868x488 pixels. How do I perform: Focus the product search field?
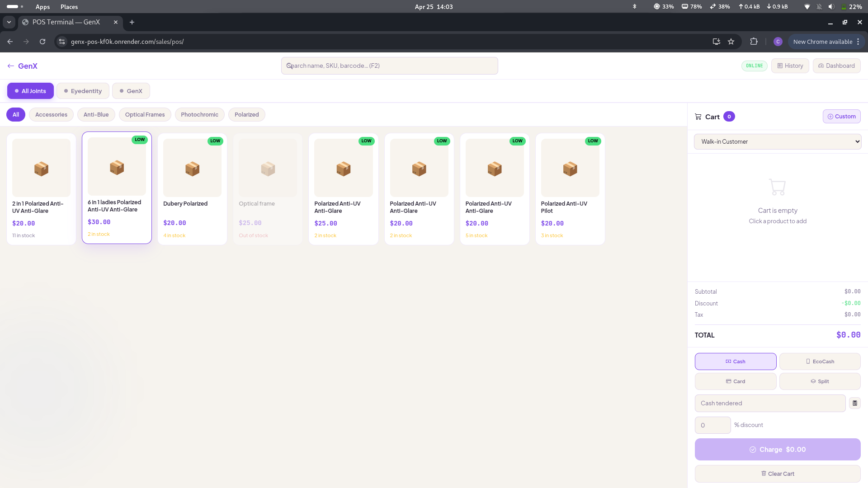pos(389,66)
